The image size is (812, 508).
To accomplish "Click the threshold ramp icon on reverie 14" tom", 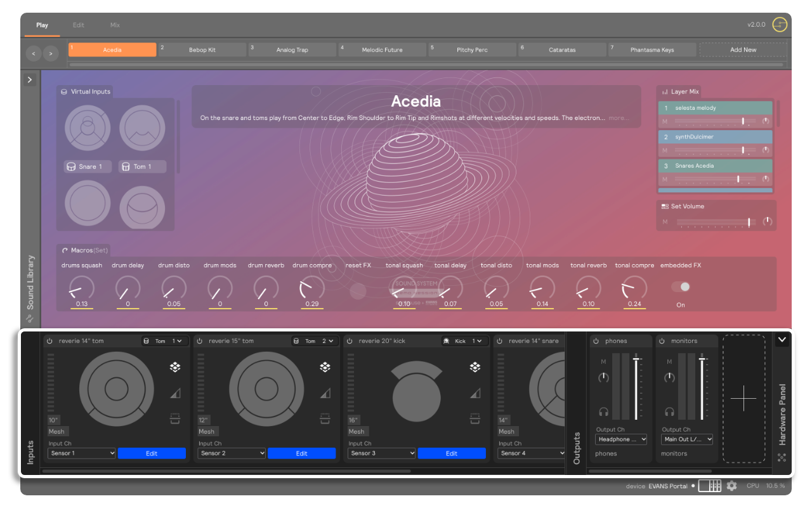I will pos(175,394).
